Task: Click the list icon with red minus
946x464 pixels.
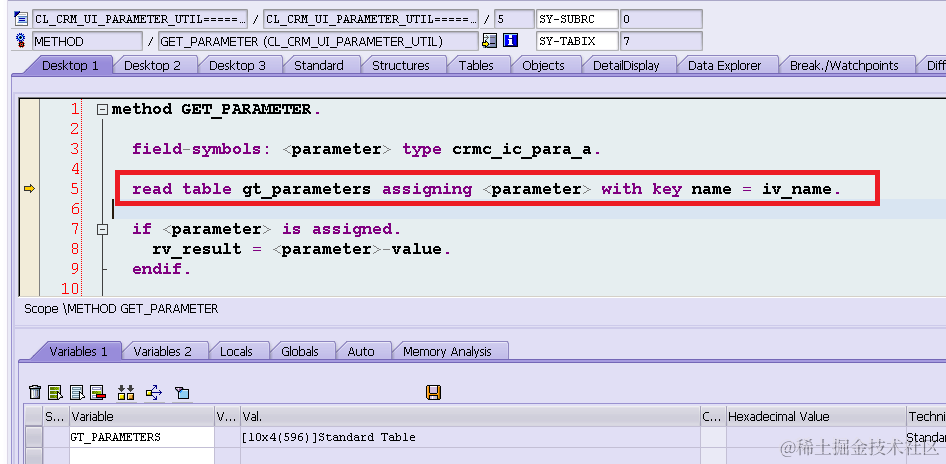Action: [x=98, y=393]
